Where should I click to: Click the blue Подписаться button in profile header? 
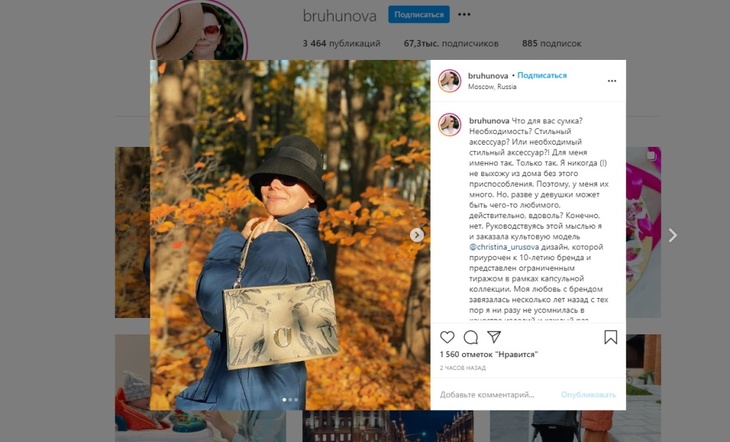coord(419,14)
